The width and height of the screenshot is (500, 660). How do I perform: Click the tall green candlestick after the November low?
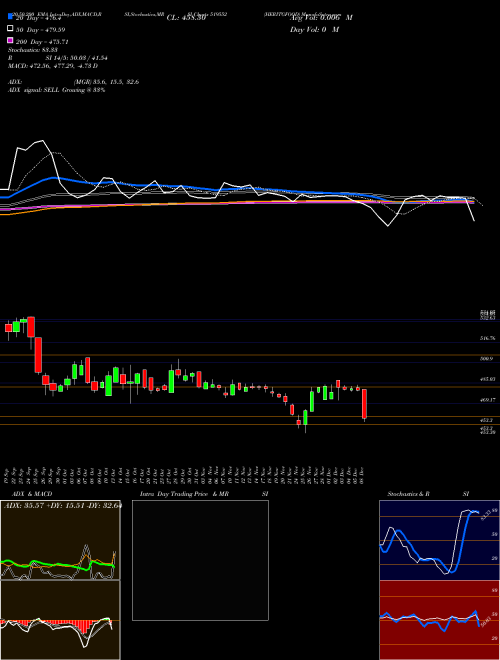[x=312, y=402]
